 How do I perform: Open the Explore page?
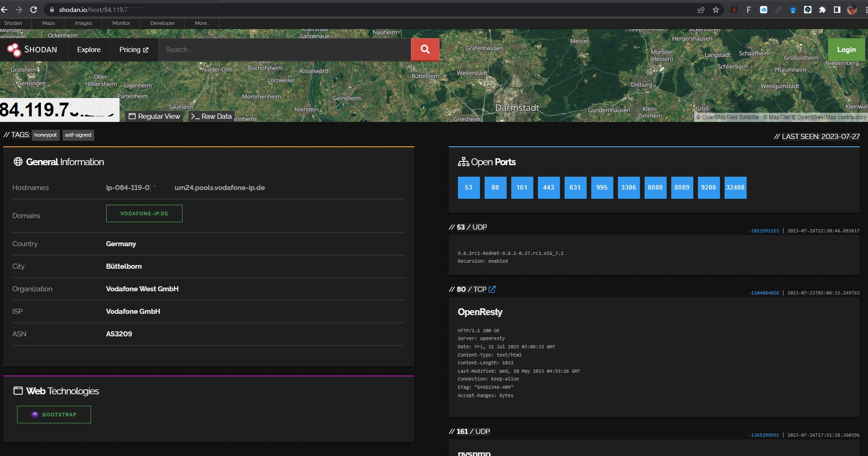click(89, 49)
